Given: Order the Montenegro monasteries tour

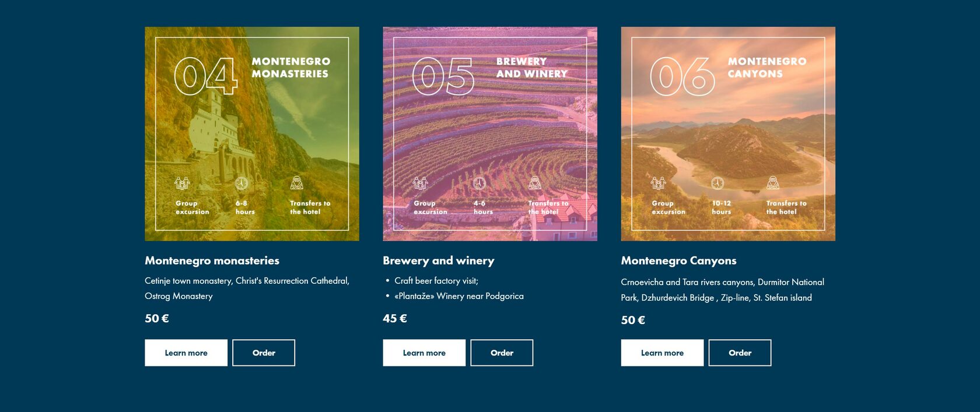Looking at the screenshot, I should pos(264,353).
